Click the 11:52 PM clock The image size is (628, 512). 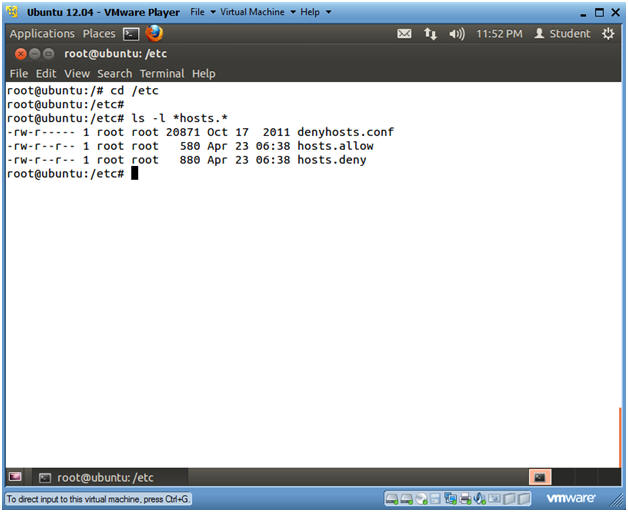tap(499, 34)
